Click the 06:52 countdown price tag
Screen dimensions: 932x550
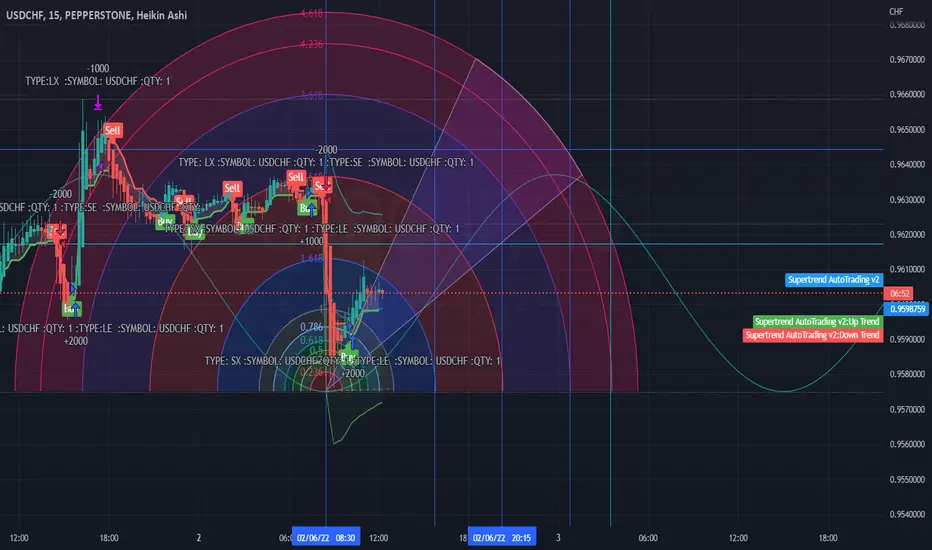[x=900, y=293]
